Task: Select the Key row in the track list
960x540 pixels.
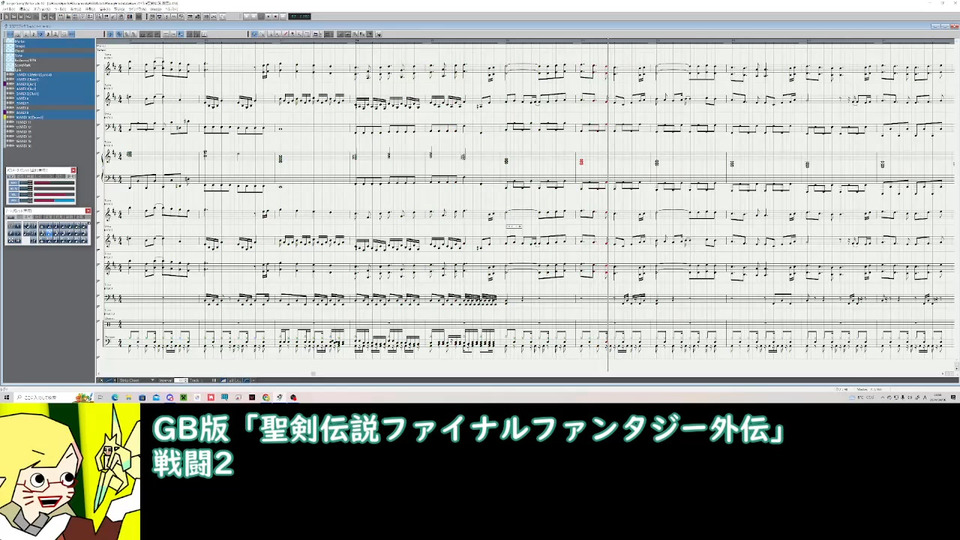Action: (x=50, y=56)
